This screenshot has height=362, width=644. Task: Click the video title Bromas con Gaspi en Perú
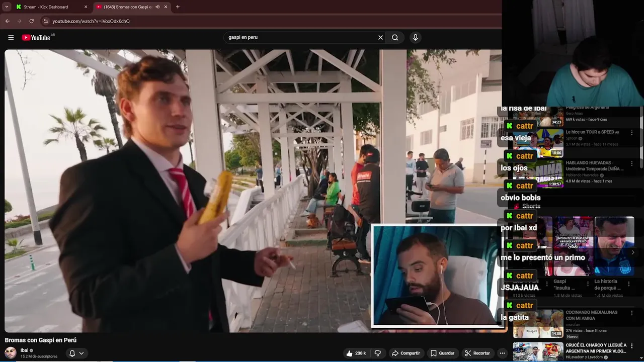point(41,340)
